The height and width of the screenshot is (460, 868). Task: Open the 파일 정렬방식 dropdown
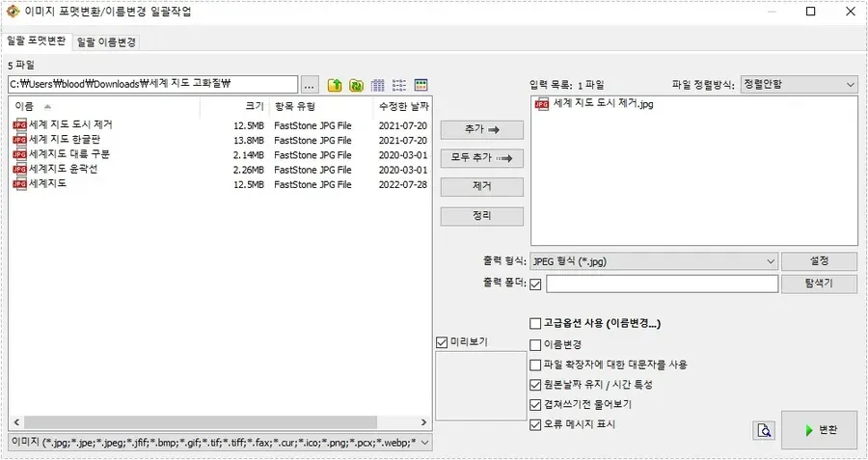tap(799, 85)
